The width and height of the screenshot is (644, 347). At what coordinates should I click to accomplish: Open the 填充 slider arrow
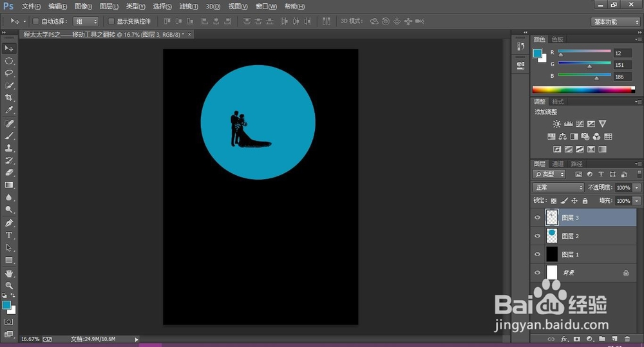click(x=637, y=201)
